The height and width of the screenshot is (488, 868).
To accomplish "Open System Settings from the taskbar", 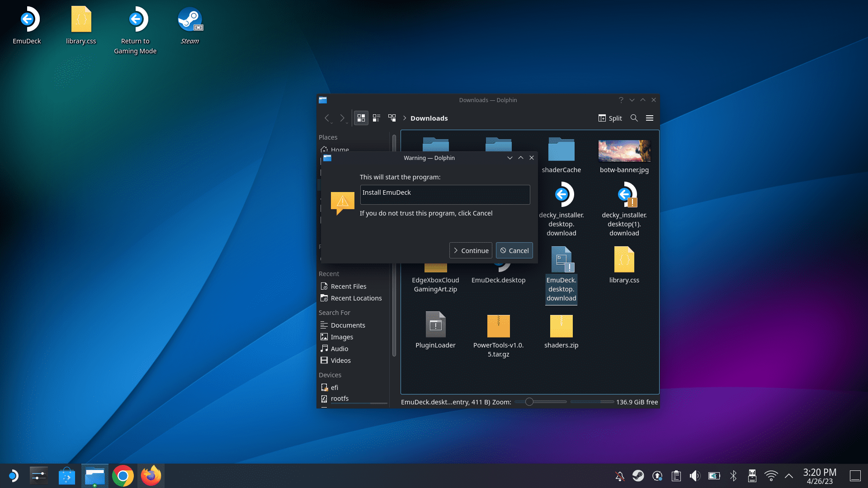I will pos(39,476).
